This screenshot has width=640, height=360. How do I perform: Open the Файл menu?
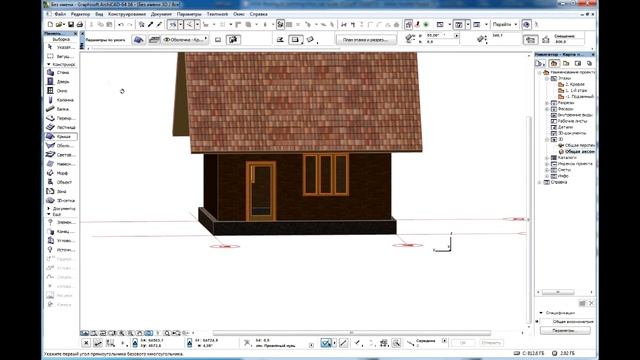pos(60,14)
